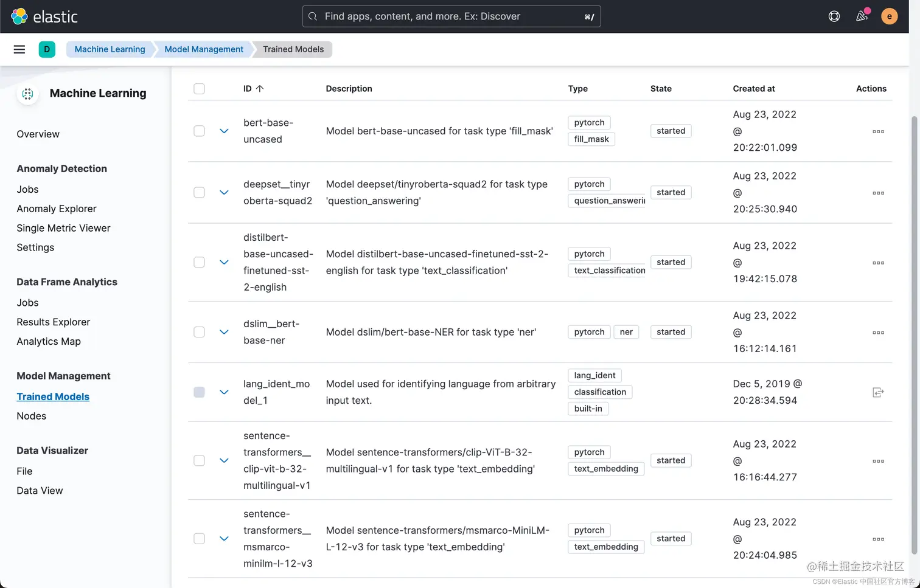The image size is (920, 588).
Task: Open Data Visualizer File
Action: pyautogui.click(x=24, y=472)
